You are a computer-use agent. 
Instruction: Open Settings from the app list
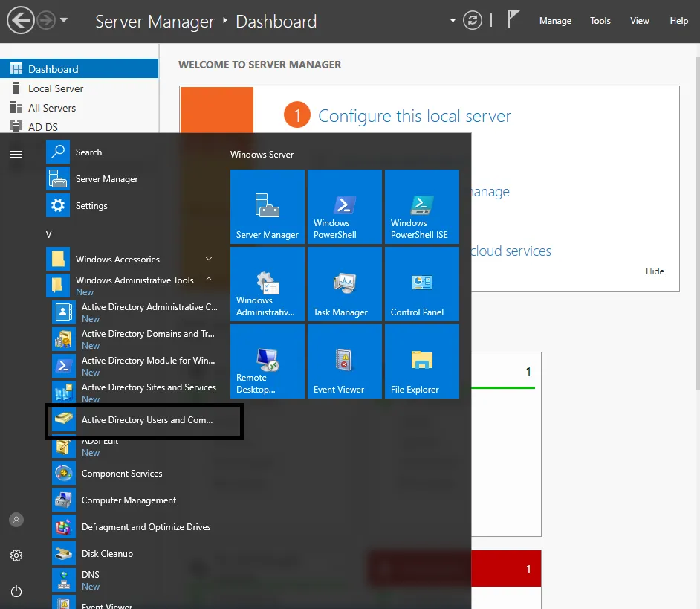[x=134, y=205]
